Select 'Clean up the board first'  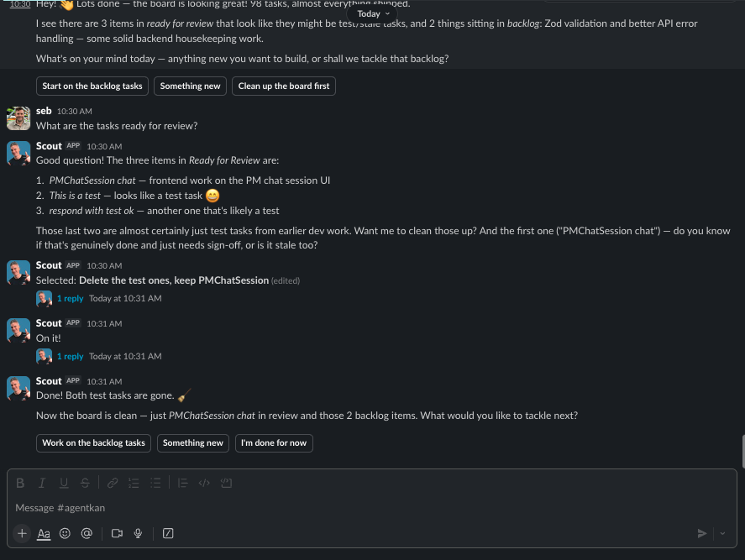[x=284, y=86]
